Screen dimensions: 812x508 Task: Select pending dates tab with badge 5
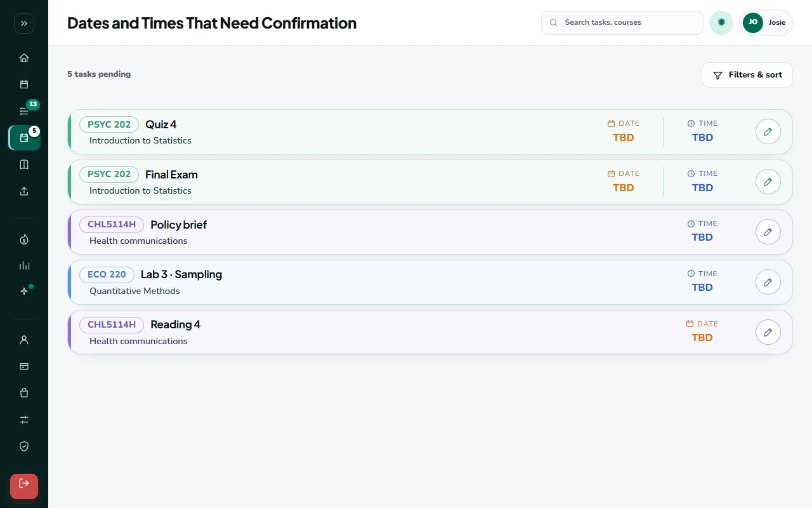coord(24,138)
